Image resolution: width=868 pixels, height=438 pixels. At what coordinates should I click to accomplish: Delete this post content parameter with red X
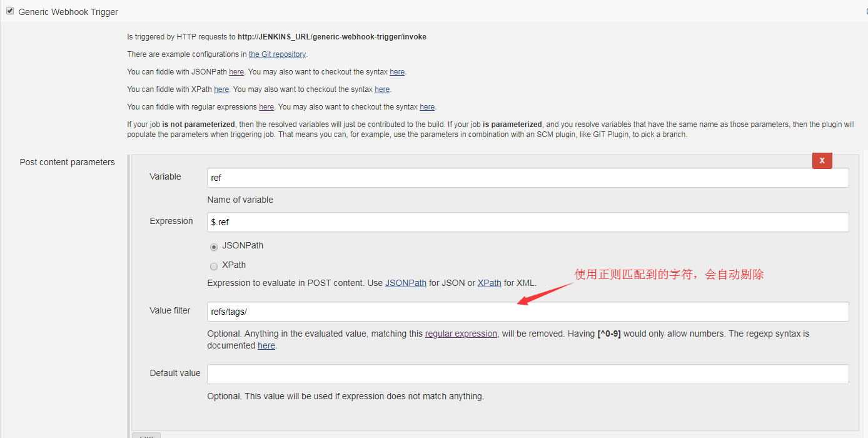[x=822, y=161]
